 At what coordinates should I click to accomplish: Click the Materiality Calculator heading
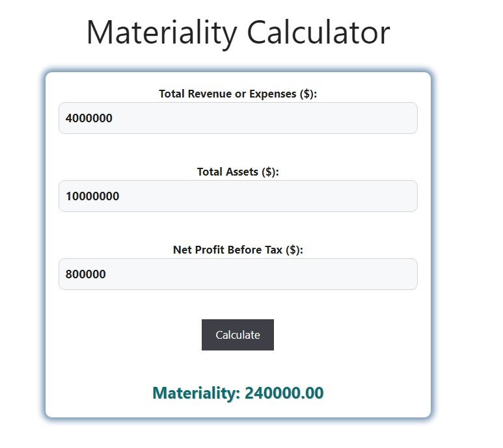[238, 33]
